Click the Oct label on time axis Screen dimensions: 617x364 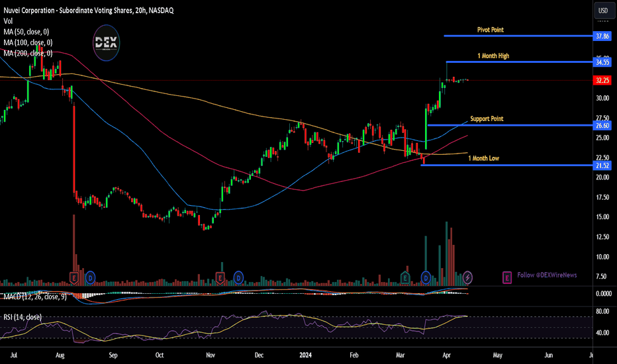[160, 355]
